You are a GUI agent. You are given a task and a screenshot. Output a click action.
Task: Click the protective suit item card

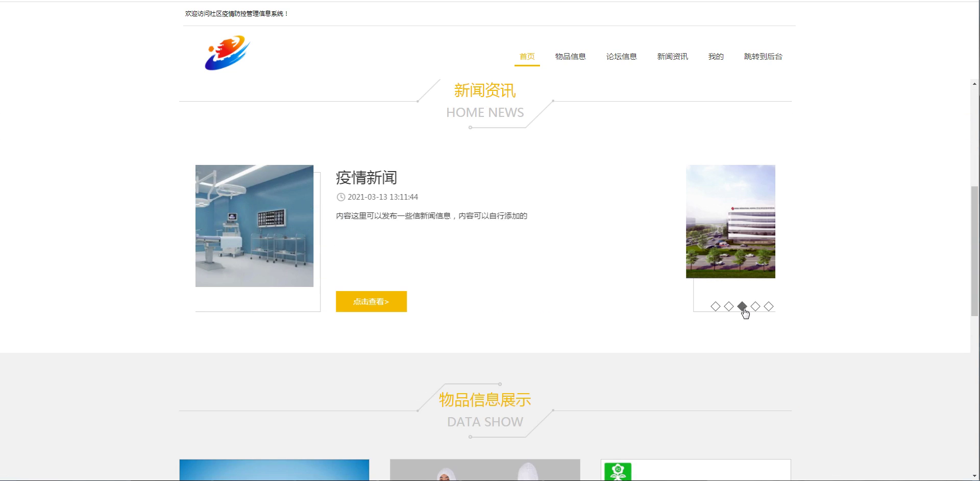point(485,470)
